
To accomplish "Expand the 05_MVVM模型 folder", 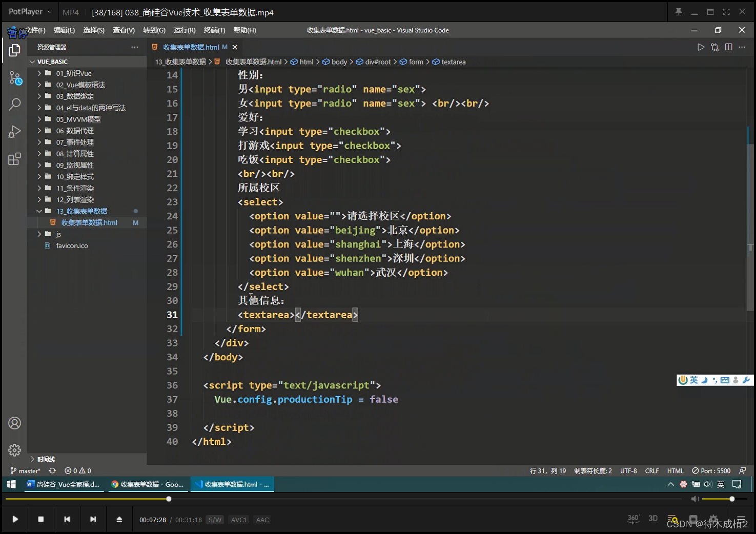I will (78, 119).
